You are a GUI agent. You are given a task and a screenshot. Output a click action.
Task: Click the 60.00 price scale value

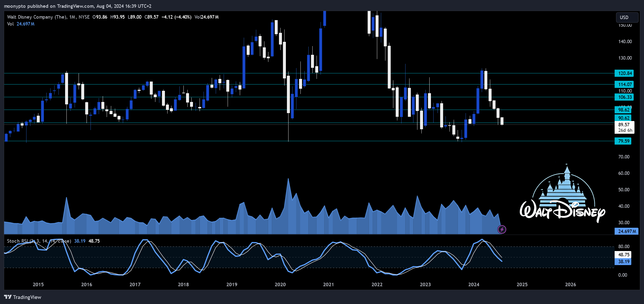(624, 173)
